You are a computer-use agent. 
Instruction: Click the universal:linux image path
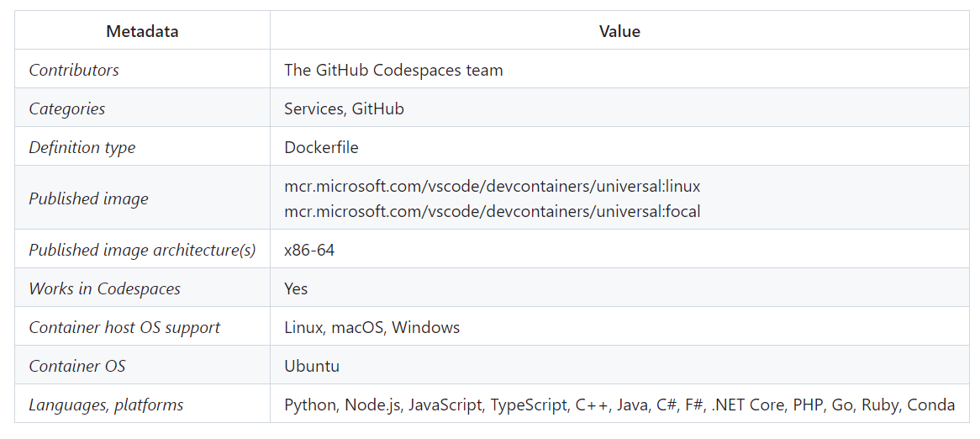point(492,187)
